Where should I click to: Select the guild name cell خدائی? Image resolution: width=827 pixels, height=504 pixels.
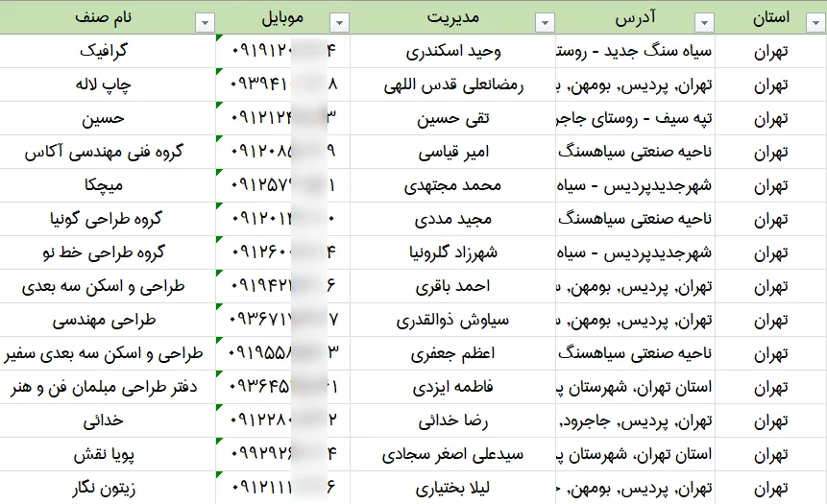click(108, 420)
